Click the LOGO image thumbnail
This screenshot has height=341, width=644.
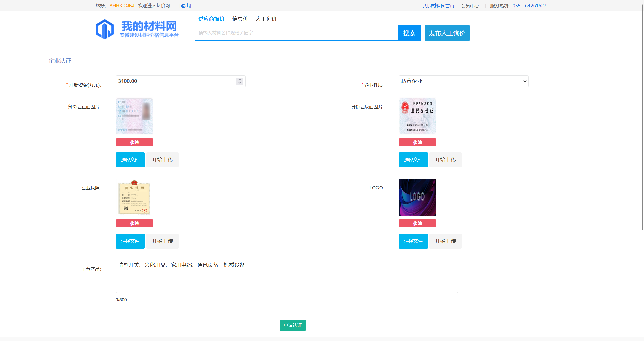tap(417, 197)
